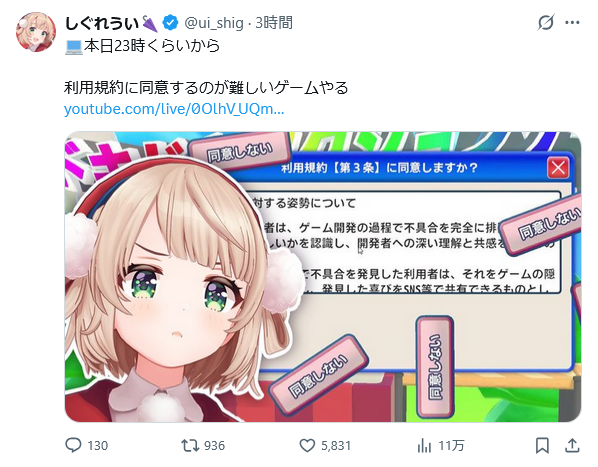
Task: Click the blue verified badge
Action: tap(170, 23)
